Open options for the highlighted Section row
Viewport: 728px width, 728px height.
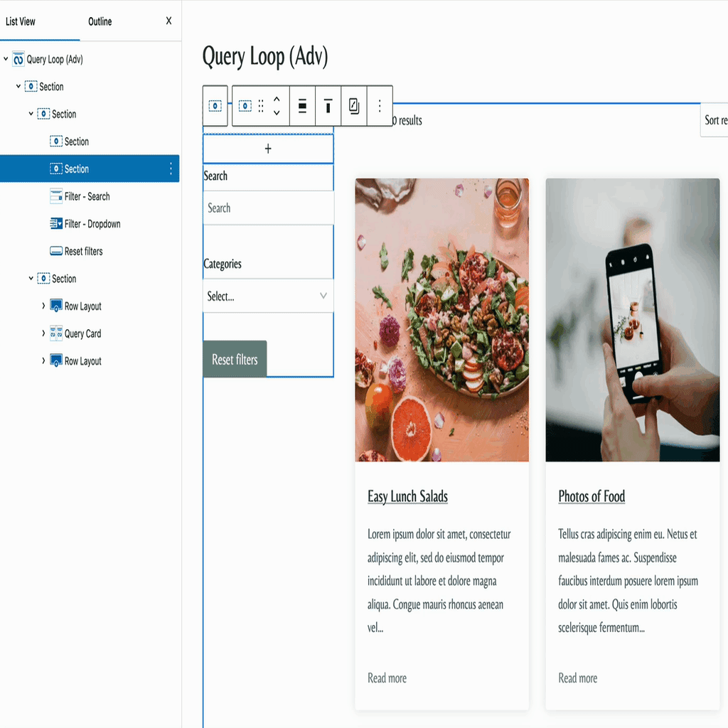[x=171, y=168]
